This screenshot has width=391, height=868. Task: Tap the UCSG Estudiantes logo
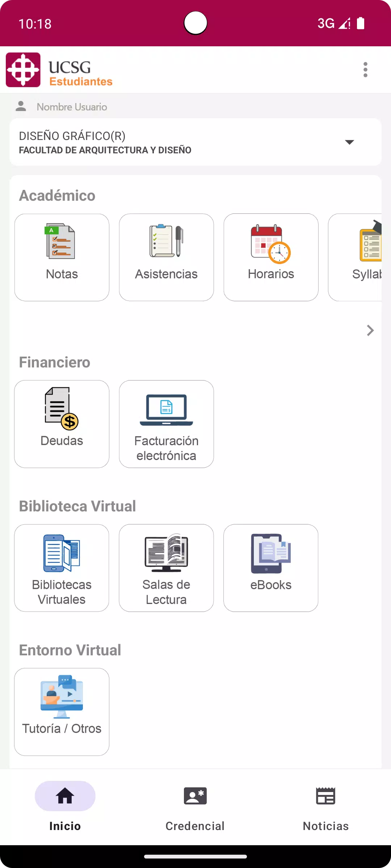(x=60, y=70)
